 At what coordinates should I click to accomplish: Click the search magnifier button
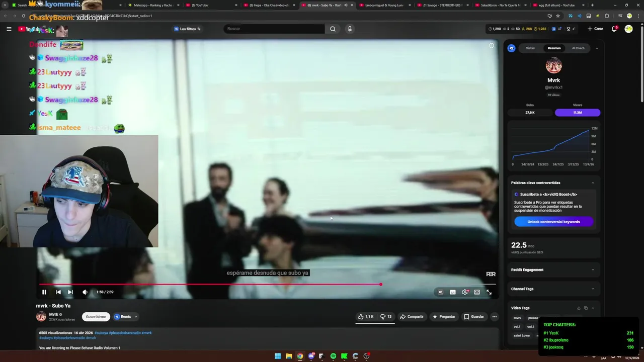click(x=333, y=29)
